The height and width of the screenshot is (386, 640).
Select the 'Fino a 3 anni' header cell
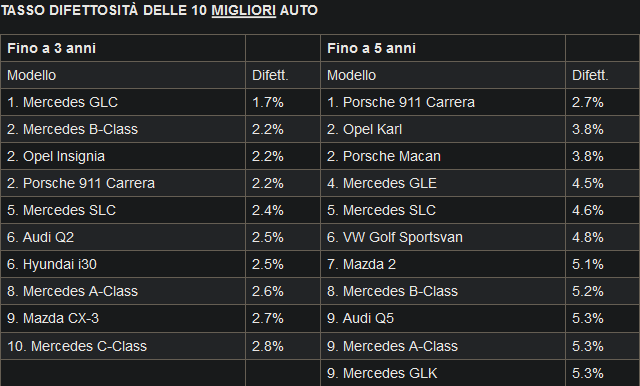pyautogui.click(x=123, y=48)
